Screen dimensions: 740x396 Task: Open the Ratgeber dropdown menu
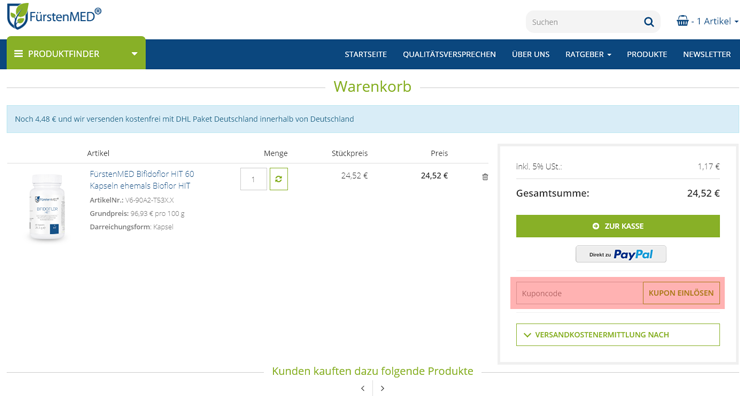(588, 54)
